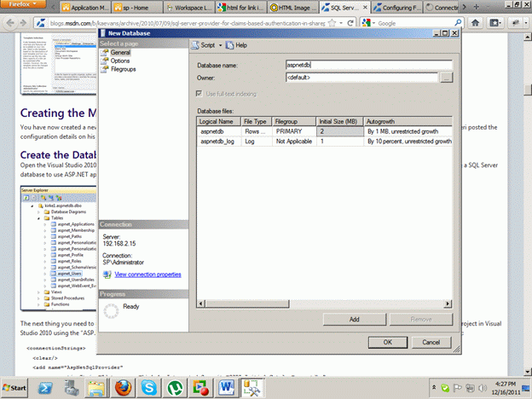Screen dimensions: 532x399
Task: Click database files scrollbar left arrow
Action: (x=201, y=304)
